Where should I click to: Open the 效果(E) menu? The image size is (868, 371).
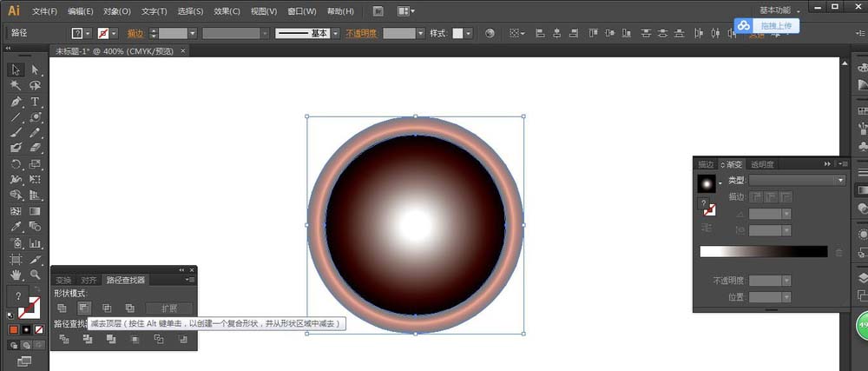point(227,11)
